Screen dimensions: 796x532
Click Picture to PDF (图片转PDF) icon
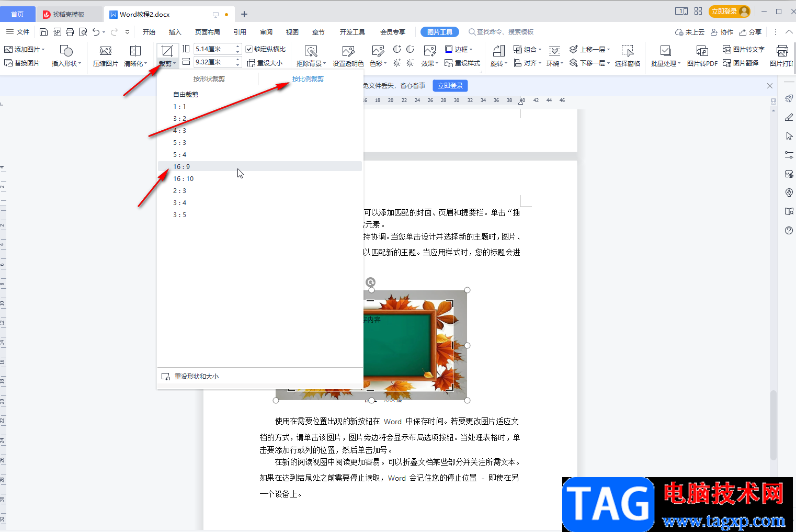point(702,51)
